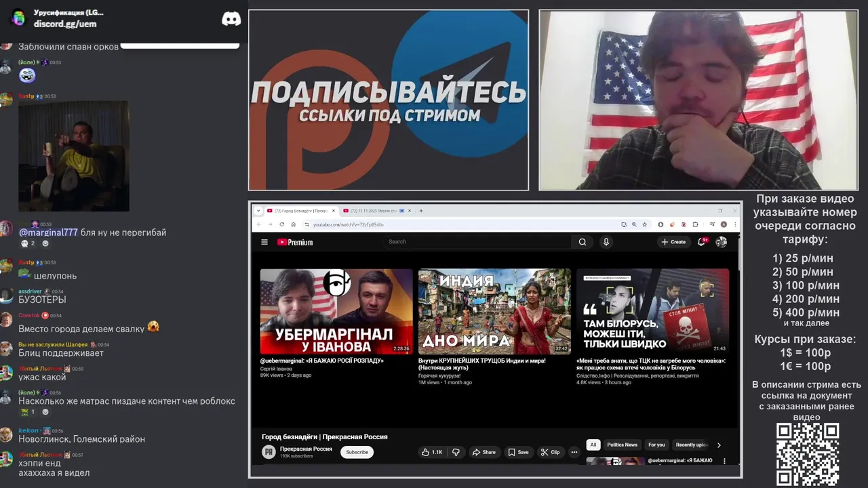Expand the category chips with right chevron
868x488 pixels.
(719, 445)
